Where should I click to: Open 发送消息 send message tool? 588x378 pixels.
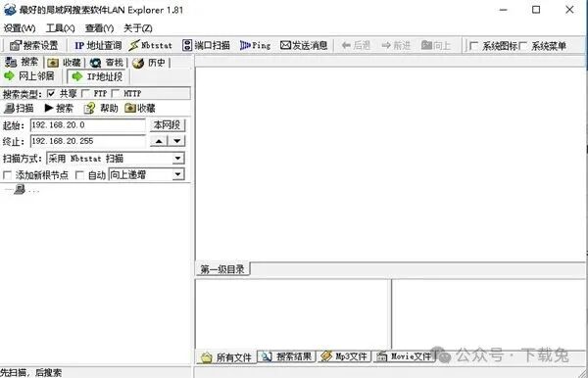(x=304, y=46)
